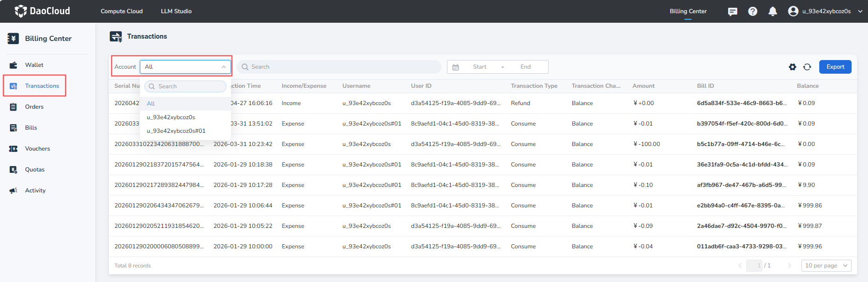Open Orders page
This screenshot has height=282, width=868.
[34, 107]
